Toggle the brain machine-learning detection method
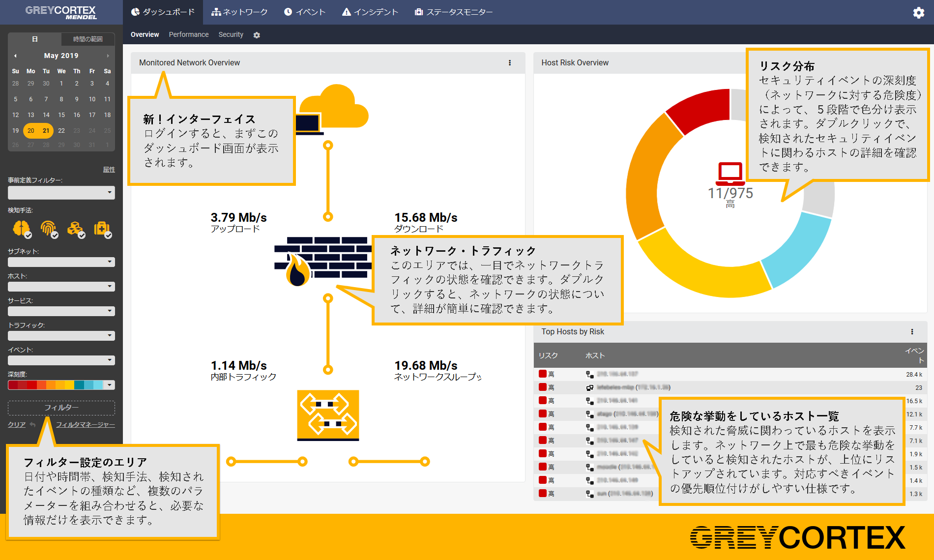 tap(22, 229)
